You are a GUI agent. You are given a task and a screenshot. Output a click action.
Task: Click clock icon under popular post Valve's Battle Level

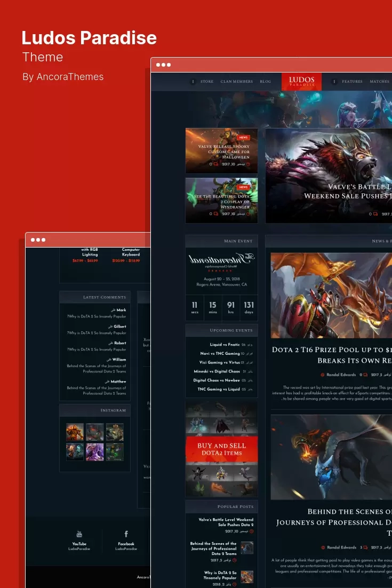251,531
